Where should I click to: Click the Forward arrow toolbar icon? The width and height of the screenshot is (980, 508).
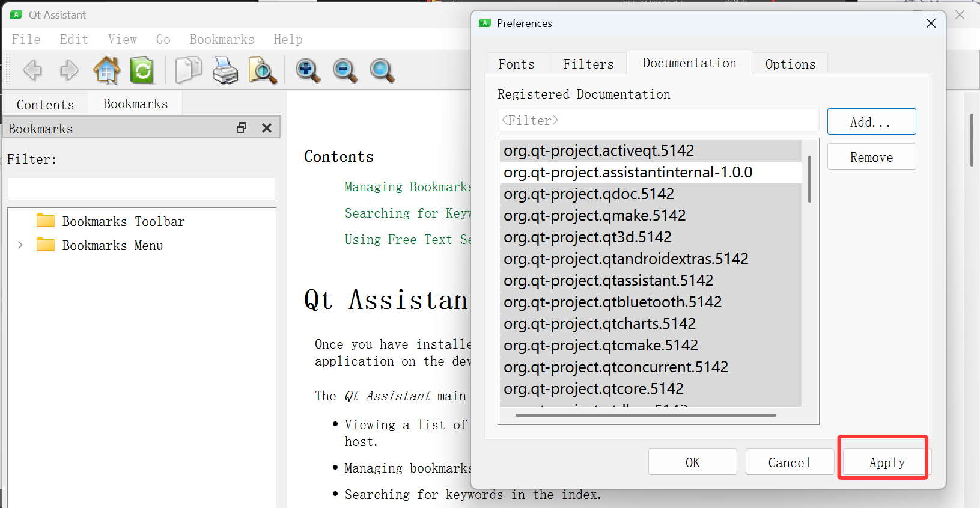[70, 70]
